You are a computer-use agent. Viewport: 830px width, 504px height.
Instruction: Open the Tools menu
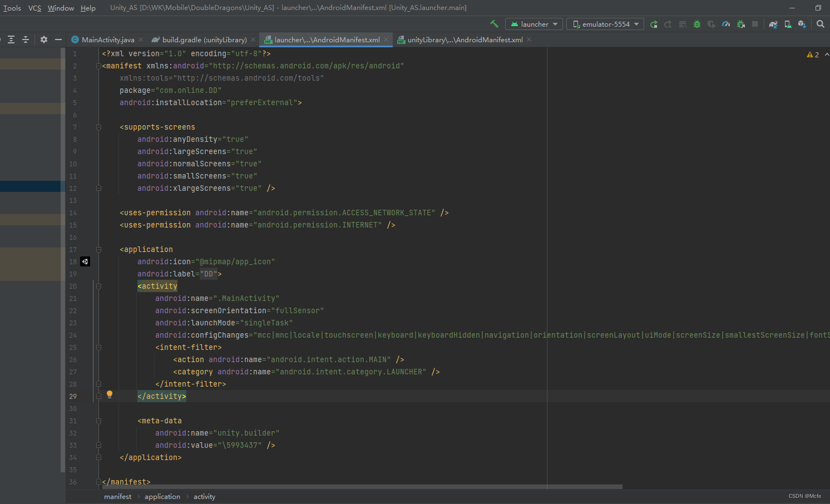point(12,8)
